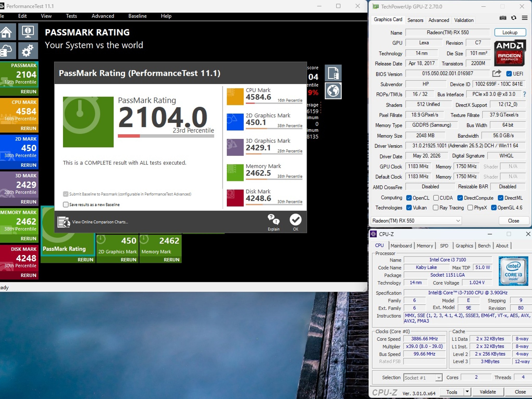Image resolution: width=532 pixels, height=399 pixels.
Task: Click View Online Comparison Charts link
Action: (100, 222)
